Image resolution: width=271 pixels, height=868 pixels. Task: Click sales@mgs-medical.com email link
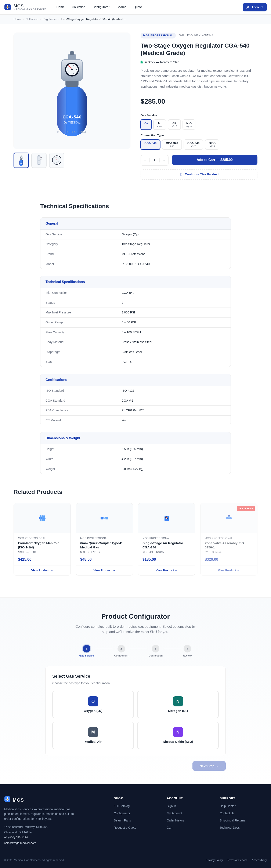click(20, 843)
